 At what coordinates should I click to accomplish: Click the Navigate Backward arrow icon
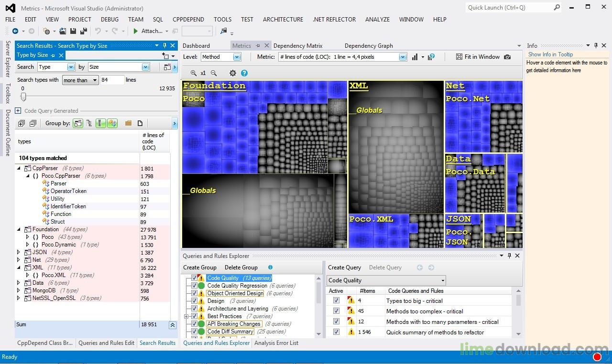15,31
